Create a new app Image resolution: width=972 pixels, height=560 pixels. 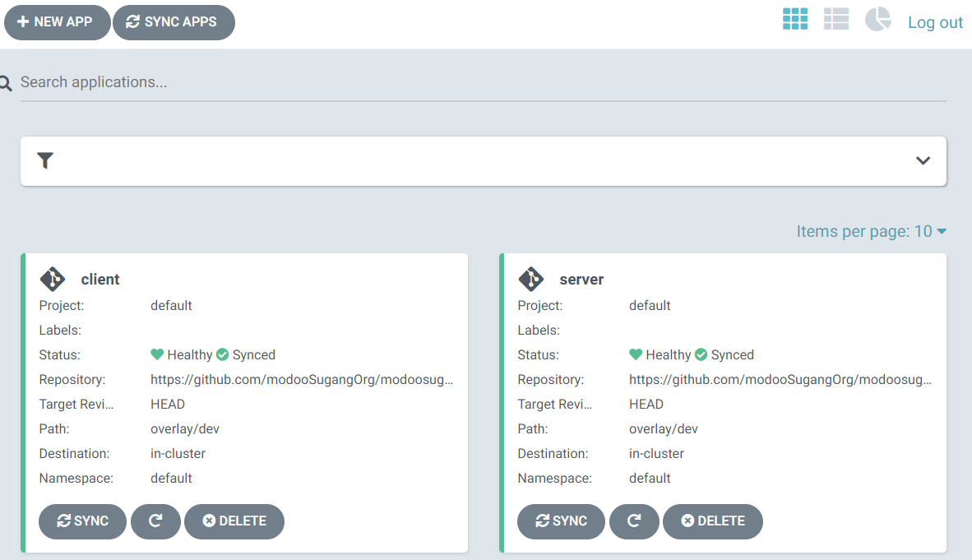point(57,22)
